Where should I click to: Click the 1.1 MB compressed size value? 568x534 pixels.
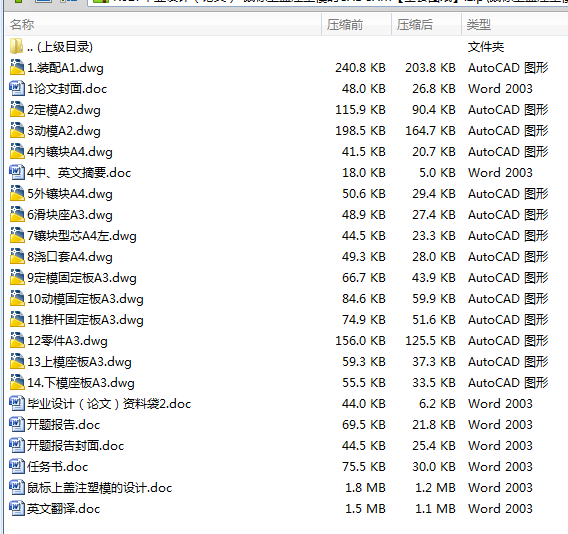pos(435,509)
